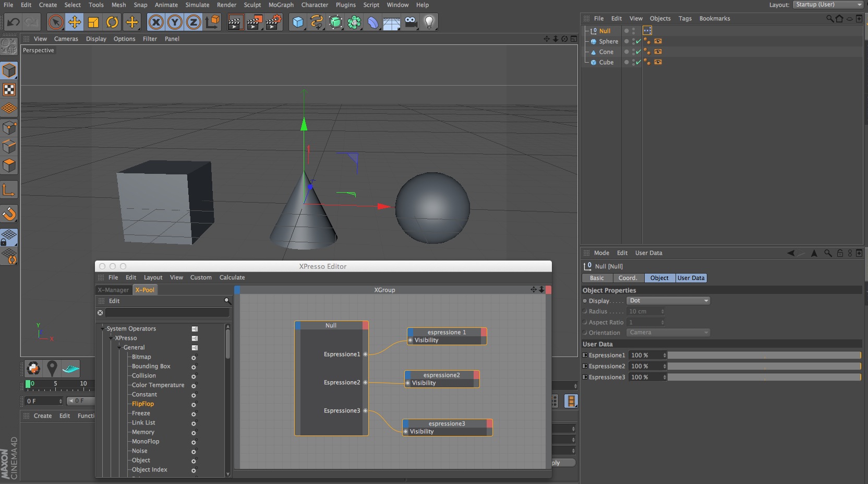Switch to the X-Manager tab
The width and height of the screenshot is (868, 484).
coord(113,290)
